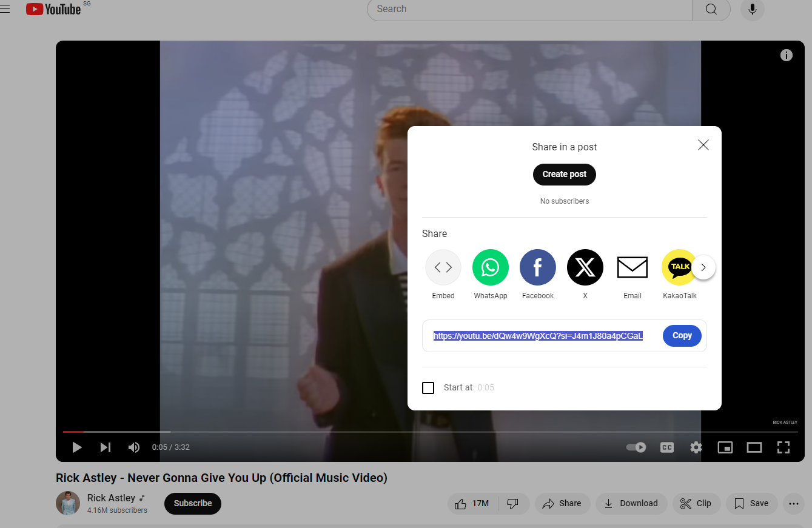Mute the video volume

134,447
